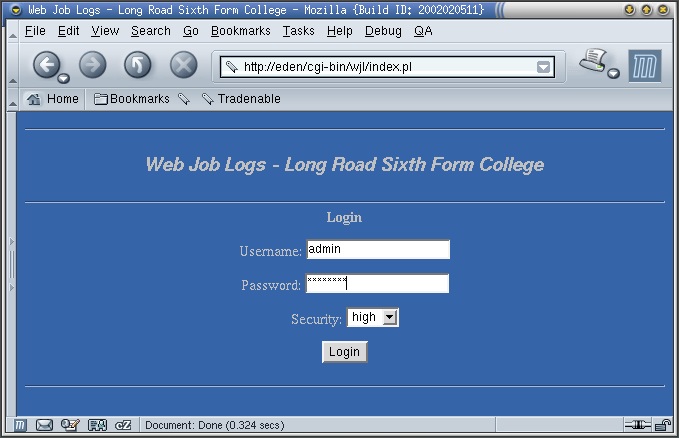Open the Go menu
This screenshot has width=679, height=438.
[x=191, y=31]
